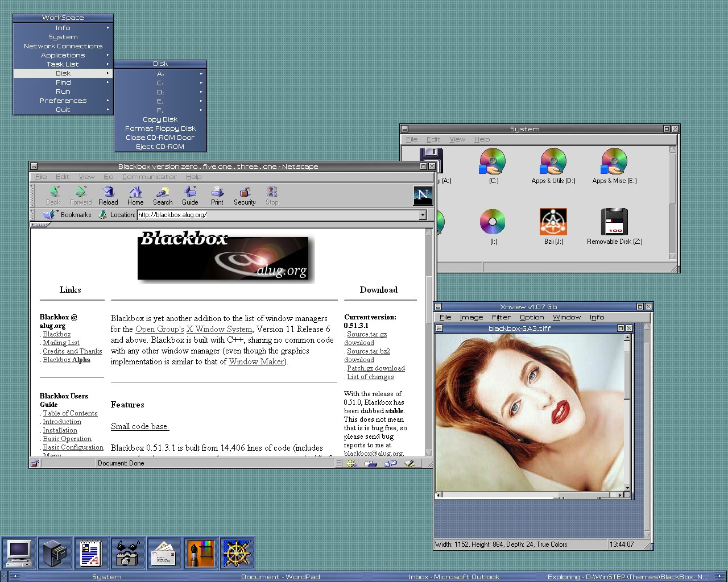Click the My Computer monitor dock icon
Image resolution: width=728 pixels, height=582 pixels.
click(x=18, y=553)
